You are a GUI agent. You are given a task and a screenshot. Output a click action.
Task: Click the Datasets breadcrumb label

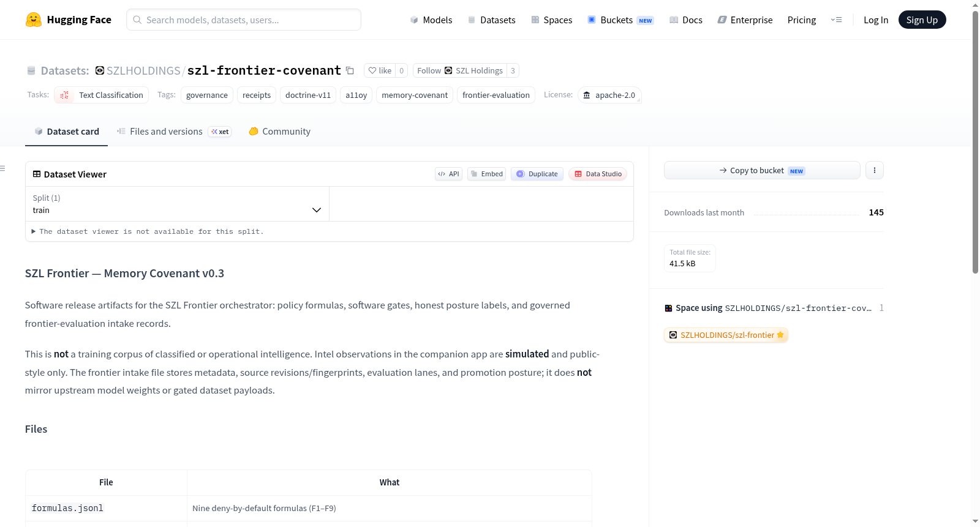[65, 70]
